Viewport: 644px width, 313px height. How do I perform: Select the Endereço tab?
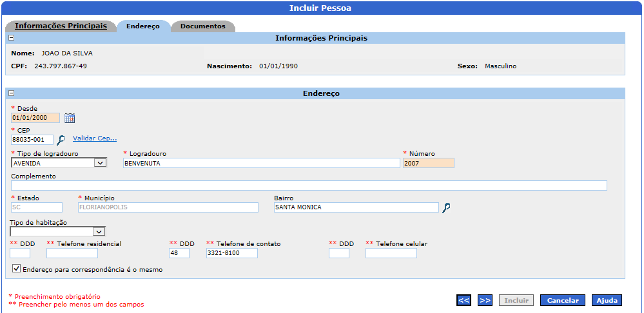coord(142,26)
